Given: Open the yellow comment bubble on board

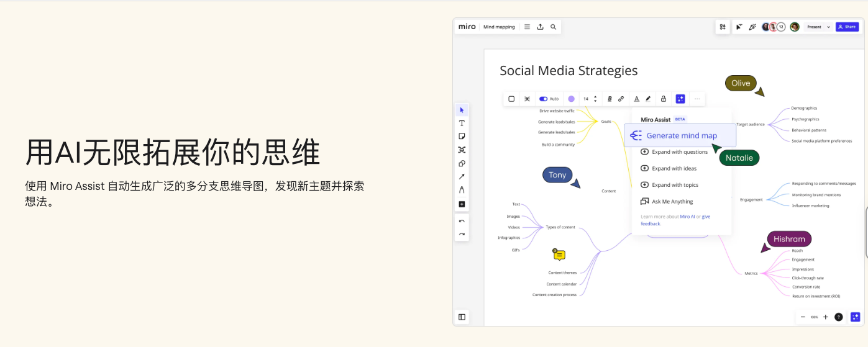Looking at the screenshot, I should tap(559, 255).
